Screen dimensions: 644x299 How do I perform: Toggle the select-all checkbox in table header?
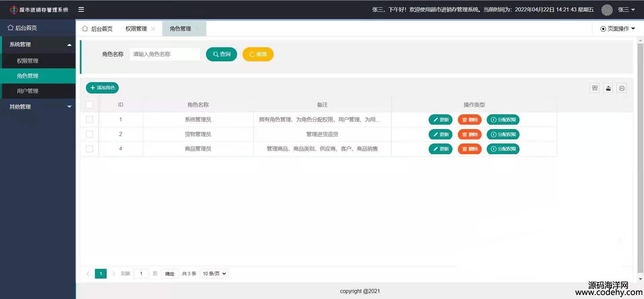pos(89,105)
